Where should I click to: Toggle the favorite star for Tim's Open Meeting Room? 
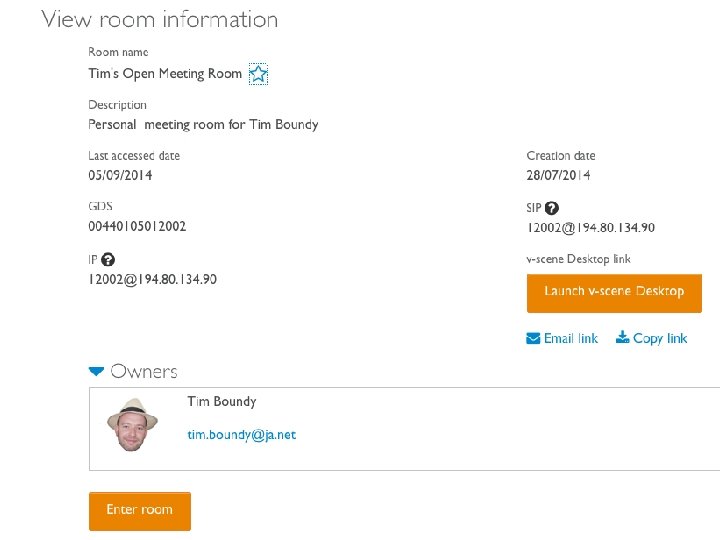(x=258, y=74)
